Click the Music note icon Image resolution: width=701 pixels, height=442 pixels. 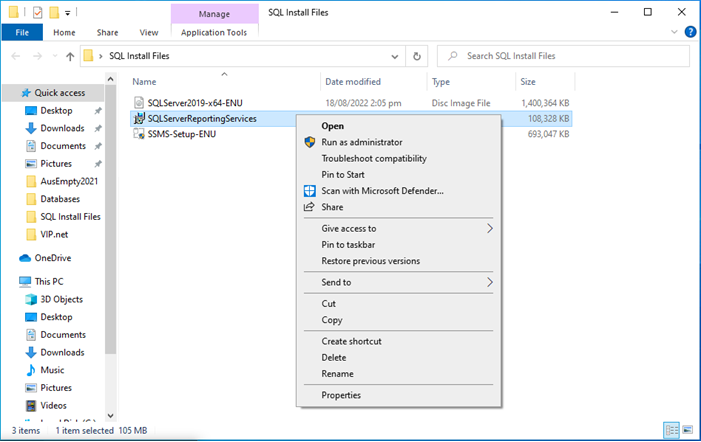[31, 370]
